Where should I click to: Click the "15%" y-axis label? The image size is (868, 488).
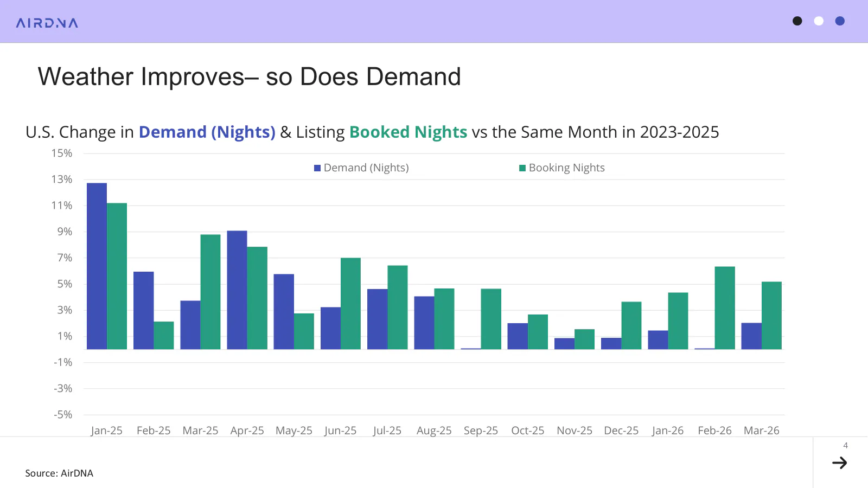click(x=62, y=153)
